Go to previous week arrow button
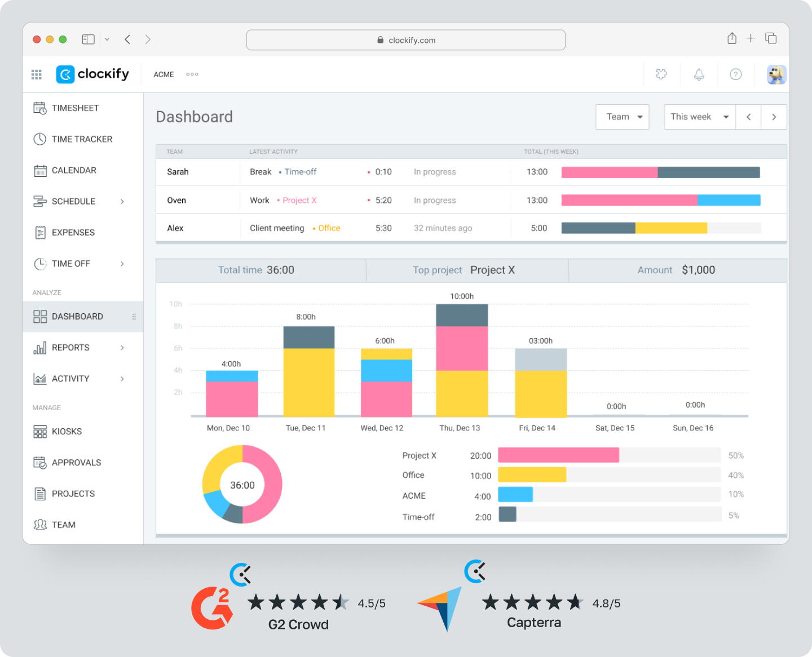Viewport: 812px width, 657px height. tap(748, 117)
